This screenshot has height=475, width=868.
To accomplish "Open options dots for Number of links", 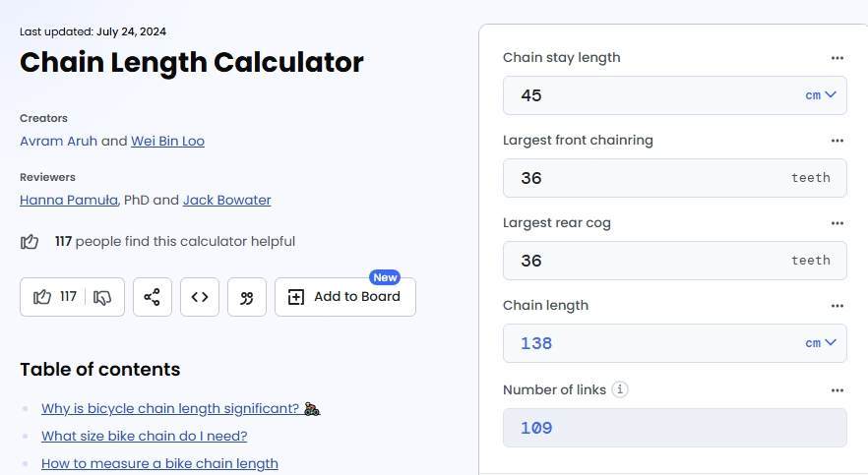I will click(837, 390).
